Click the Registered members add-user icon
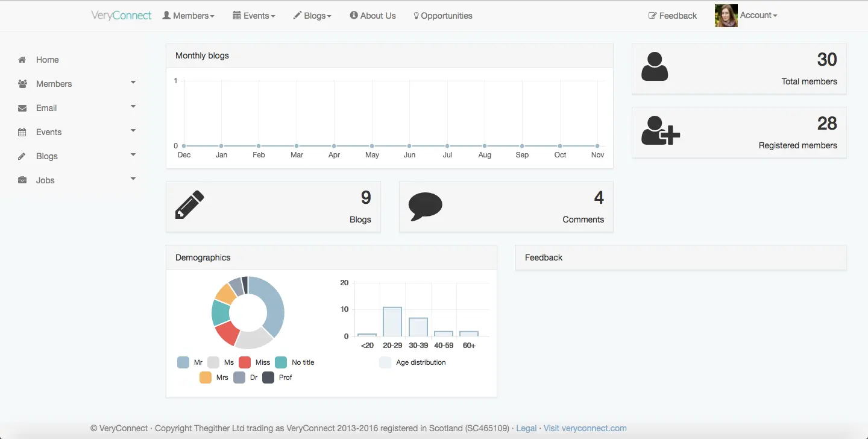Screen dimensions: 868x439 pos(661,130)
